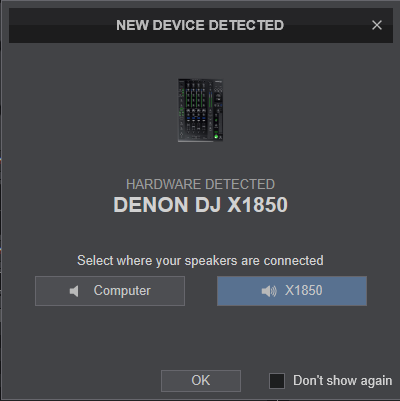Select X1850 as the speaker output
400x401 pixels.
(292, 291)
